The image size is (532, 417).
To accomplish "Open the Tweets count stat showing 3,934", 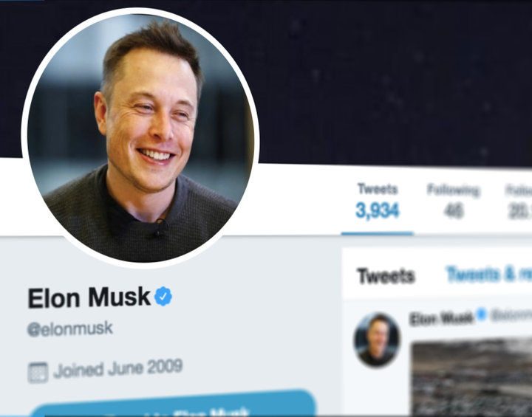I will click(x=378, y=201).
